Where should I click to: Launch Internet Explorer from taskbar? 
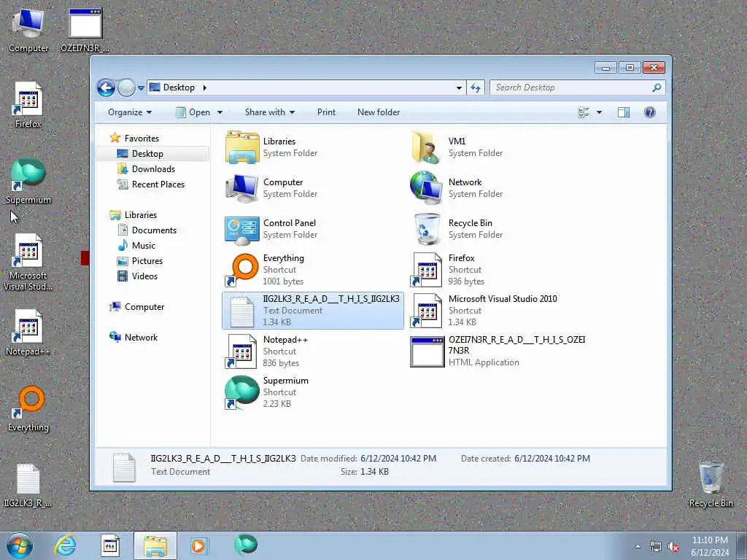pyautogui.click(x=65, y=545)
